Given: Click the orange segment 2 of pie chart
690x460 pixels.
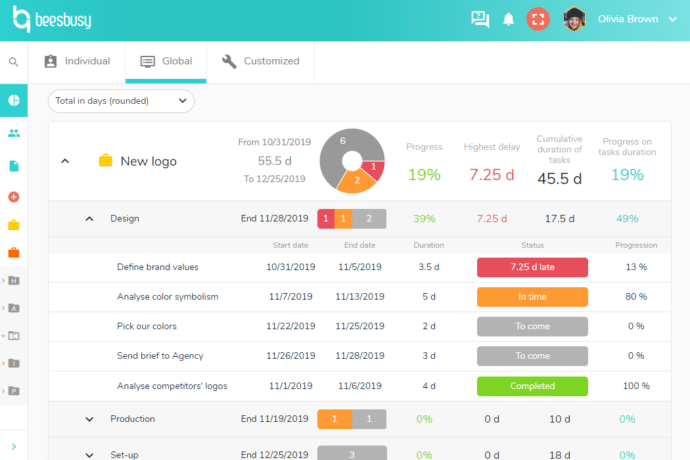Looking at the screenshot, I should 357,180.
